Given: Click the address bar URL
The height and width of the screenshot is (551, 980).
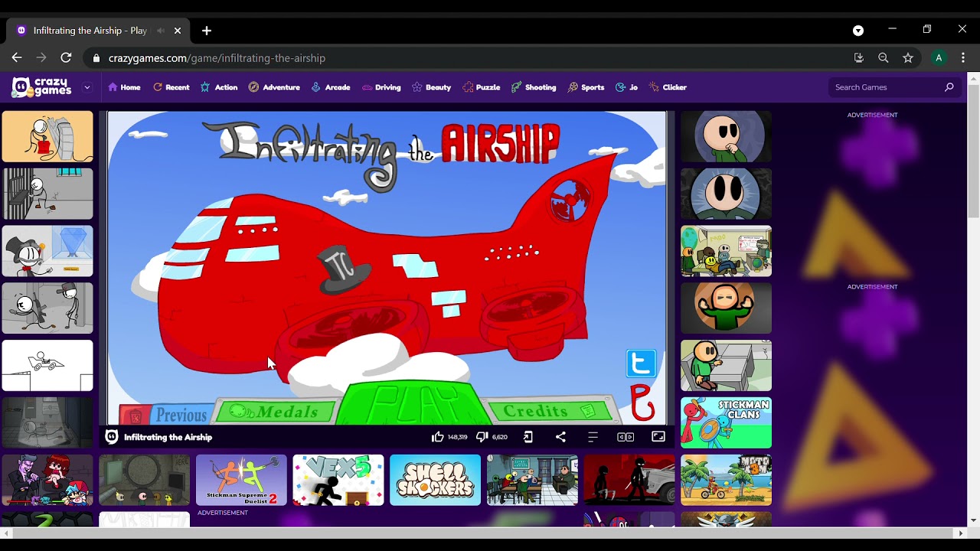Looking at the screenshot, I should [217, 58].
